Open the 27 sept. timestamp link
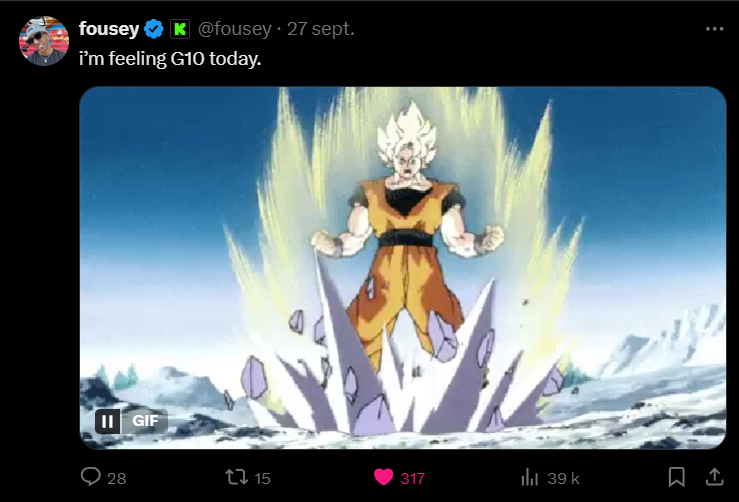Viewport: 739px width, 502px height. tap(321, 29)
